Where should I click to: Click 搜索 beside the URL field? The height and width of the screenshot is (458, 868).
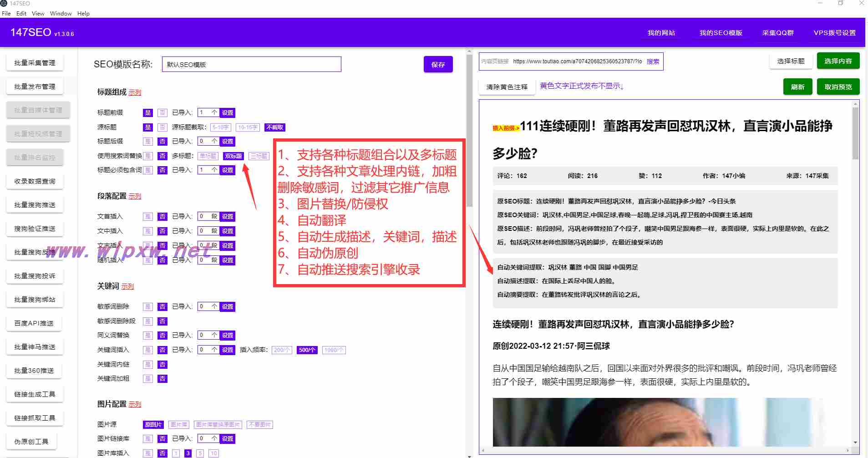pos(653,61)
